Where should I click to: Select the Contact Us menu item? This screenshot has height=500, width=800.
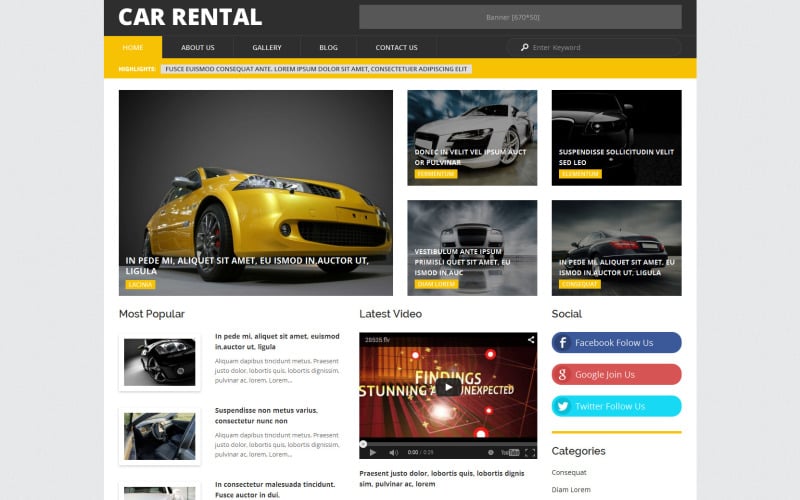pos(396,47)
